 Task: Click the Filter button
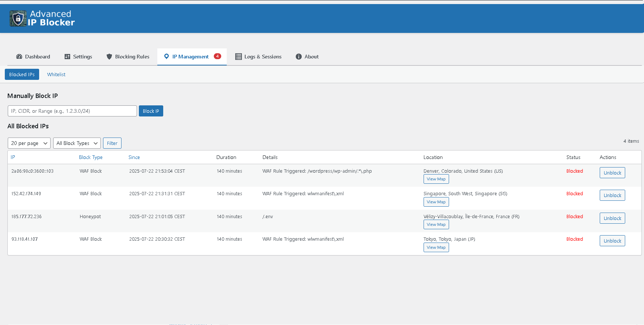[112, 143]
